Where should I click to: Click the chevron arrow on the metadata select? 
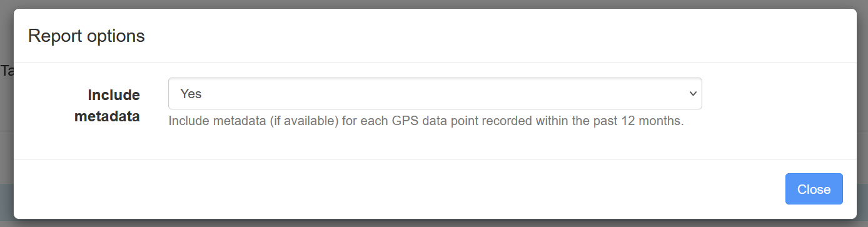point(692,94)
